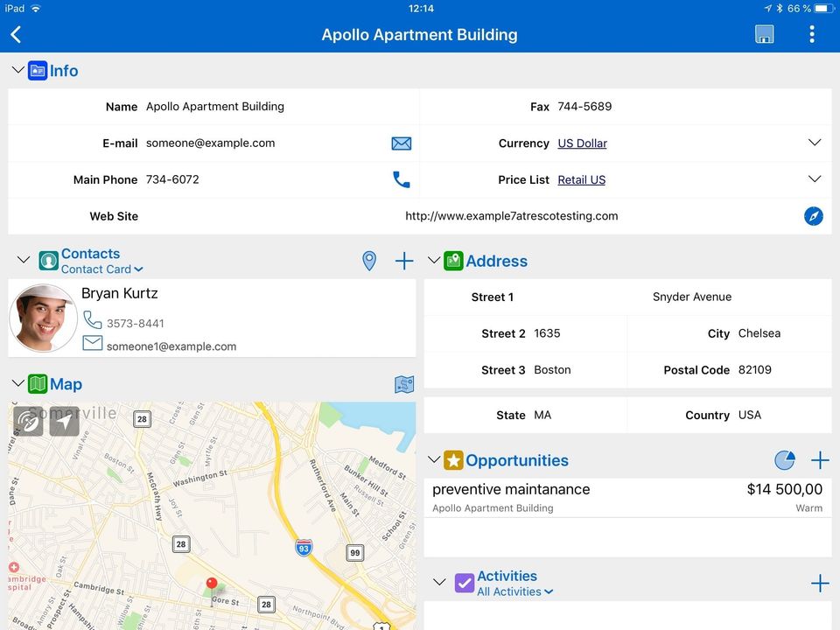Send email via the envelope icon
The height and width of the screenshot is (630, 840).
402,143
